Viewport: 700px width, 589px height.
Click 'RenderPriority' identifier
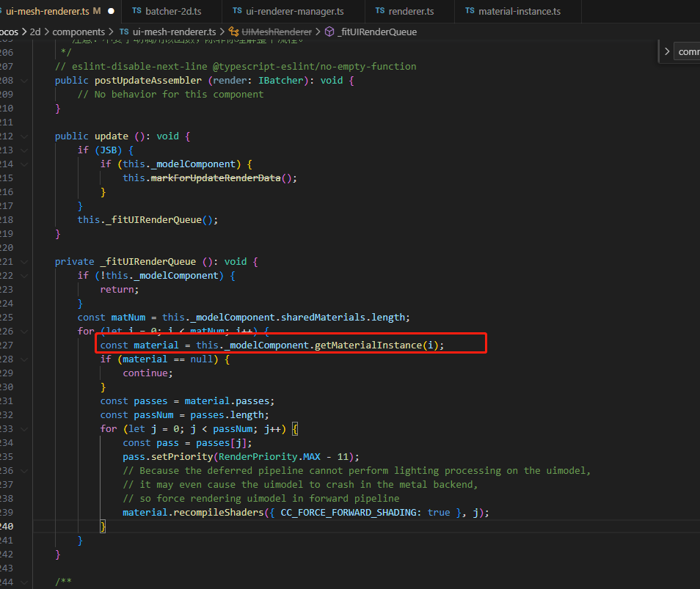(258, 457)
